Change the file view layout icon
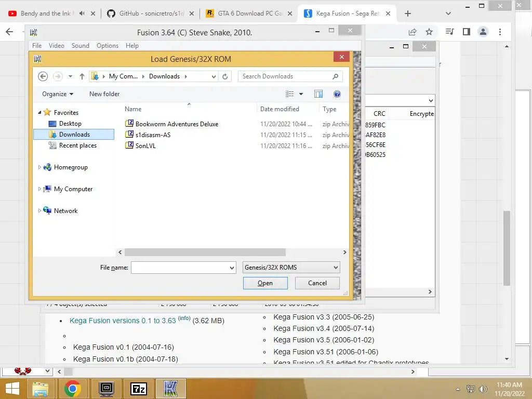This screenshot has height=399, width=532. point(289,94)
